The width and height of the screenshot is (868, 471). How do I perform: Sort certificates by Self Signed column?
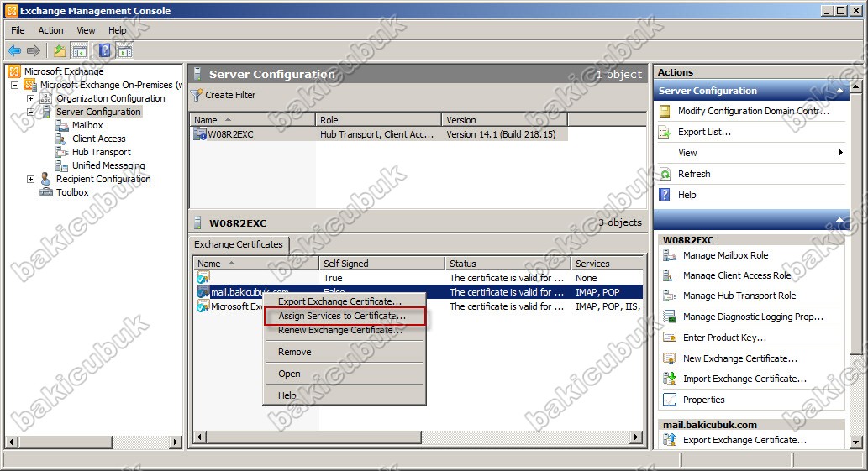tap(382, 264)
